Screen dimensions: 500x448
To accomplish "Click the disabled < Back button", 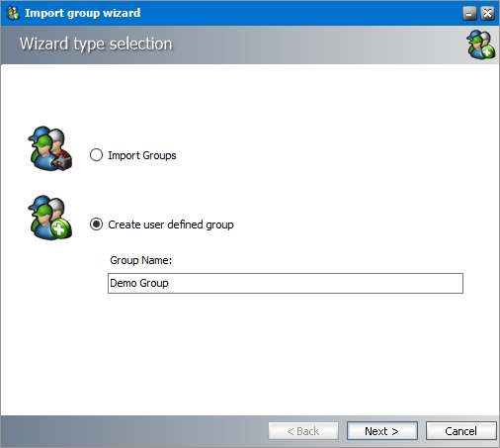I will click(x=303, y=431).
